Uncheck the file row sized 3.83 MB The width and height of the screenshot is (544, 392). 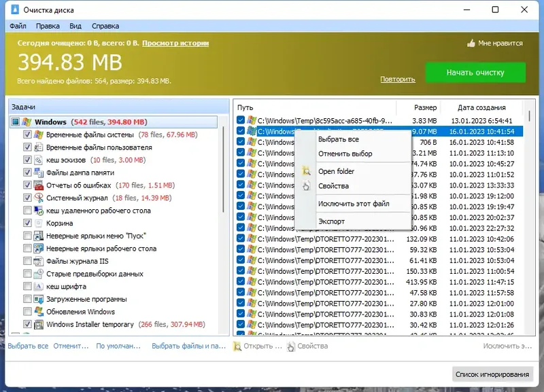[x=241, y=120]
